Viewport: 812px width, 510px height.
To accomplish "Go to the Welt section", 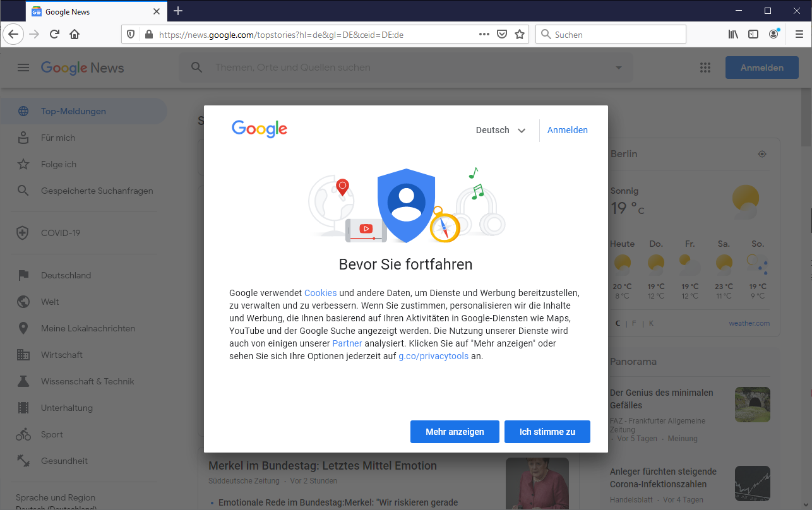I will (x=83, y=302).
